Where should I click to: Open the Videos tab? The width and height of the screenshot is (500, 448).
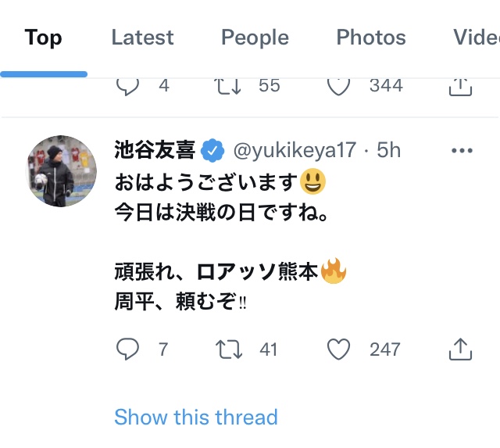(x=477, y=38)
